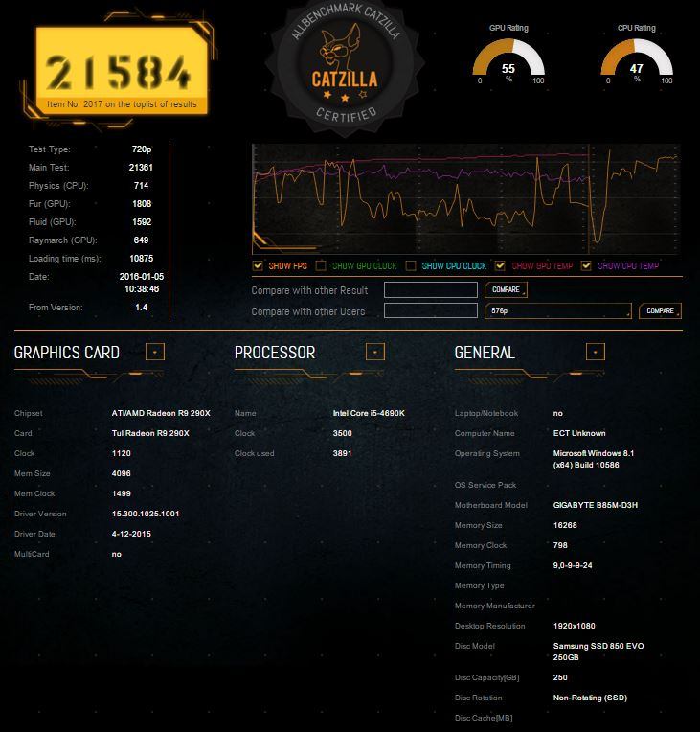Focus the Compare with other Result field

point(431,290)
